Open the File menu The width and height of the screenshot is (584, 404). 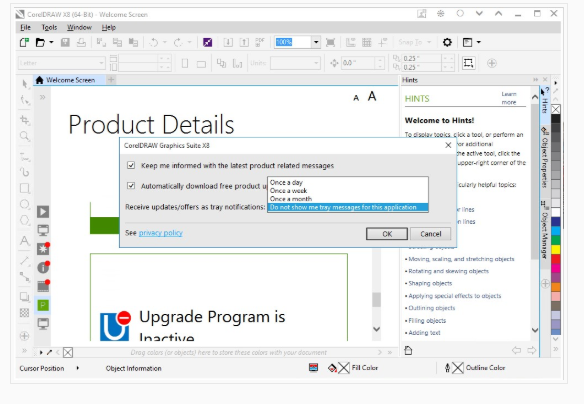[x=25, y=27]
